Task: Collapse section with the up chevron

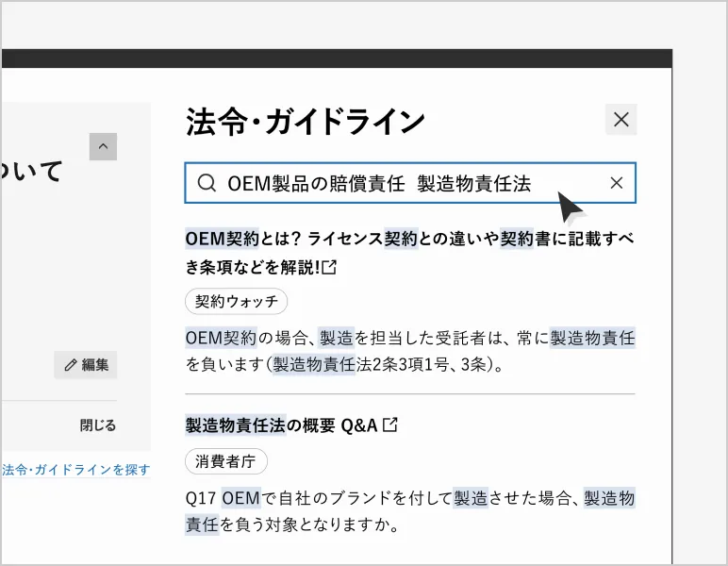Action: click(x=103, y=146)
